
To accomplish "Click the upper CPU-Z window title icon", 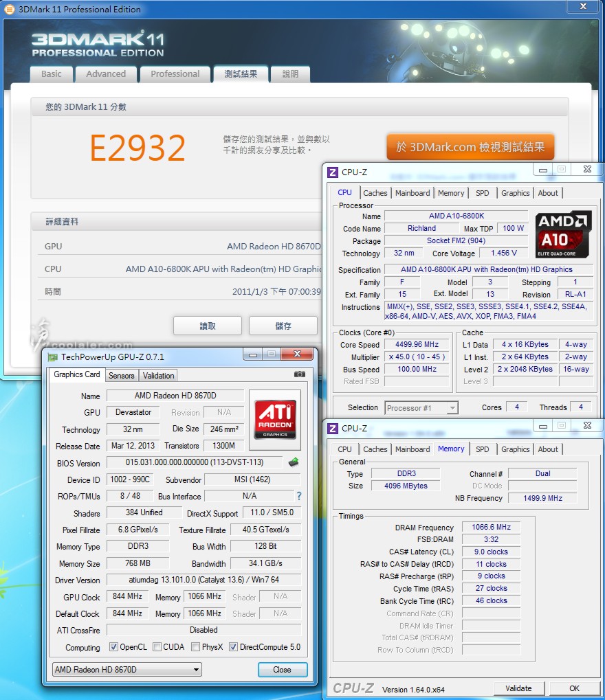I will pyautogui.click(x=333, y=172).
